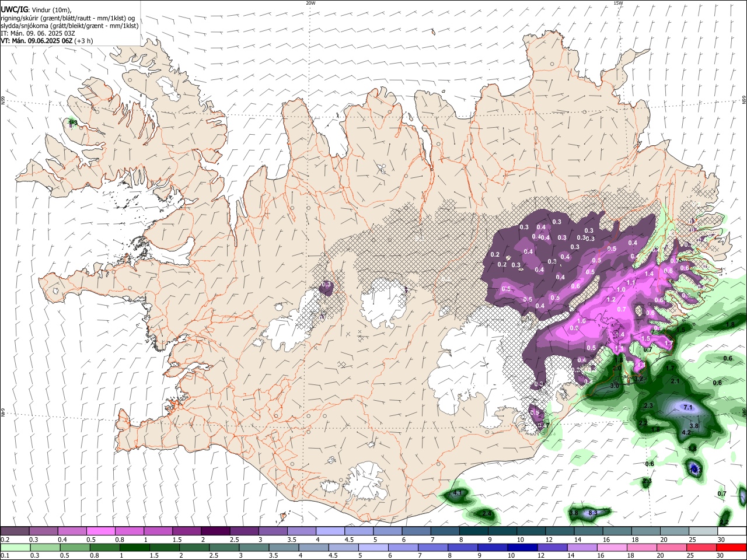Select the lower-legend swatch labeled 2.5
The height and width of the screenshot is (560, 747).
click(223, 547)
